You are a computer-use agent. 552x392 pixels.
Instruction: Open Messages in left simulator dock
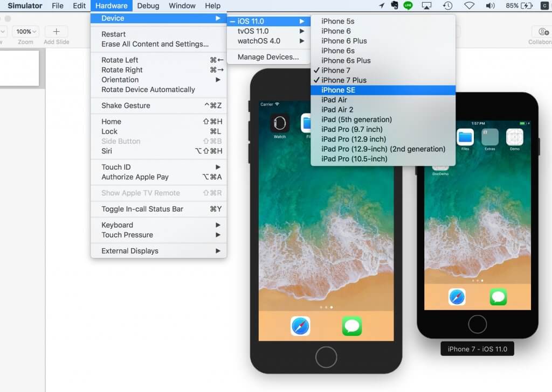[x=351, y=326]
